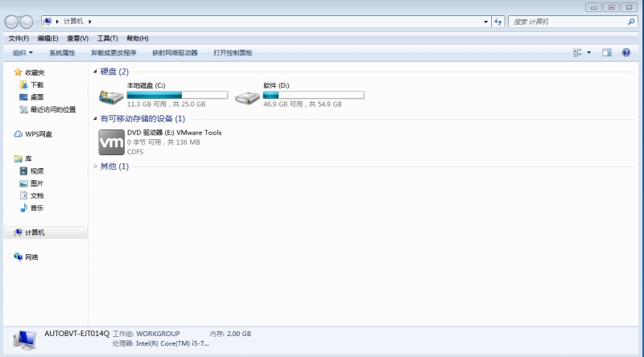Click the C: drive usage bar
The image size is (644, 357).
[x=177, y=95]
